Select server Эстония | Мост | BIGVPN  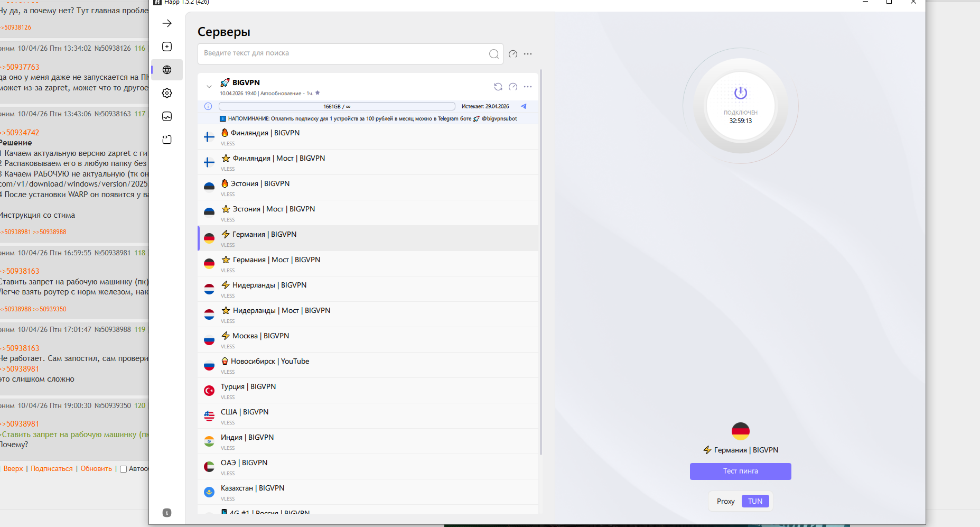point(368,213)
